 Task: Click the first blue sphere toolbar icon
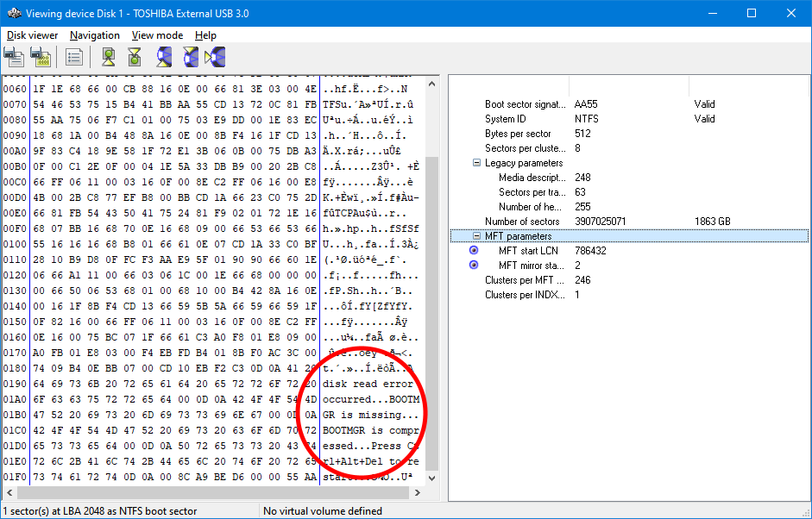click(x=164, y=57)
